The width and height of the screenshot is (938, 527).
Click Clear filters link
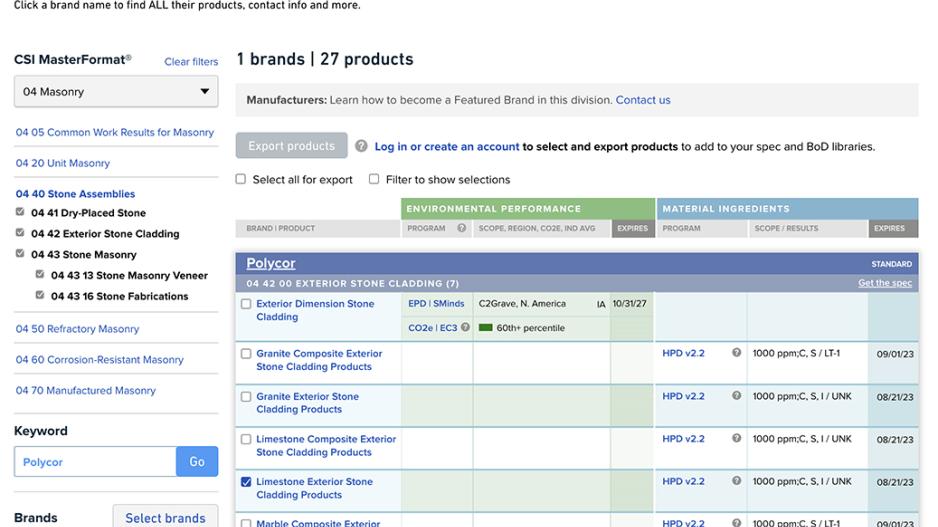coord(191,62)
